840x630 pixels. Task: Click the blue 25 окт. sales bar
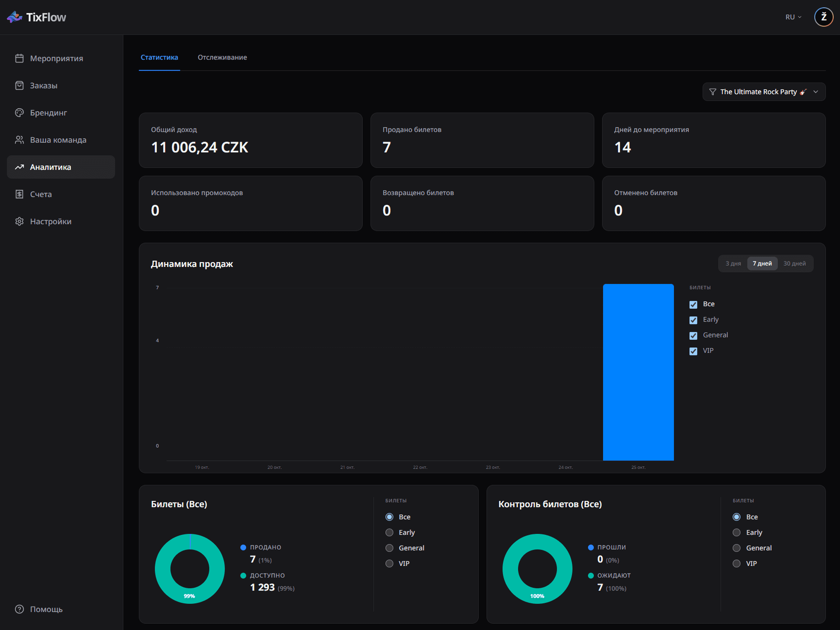[638, 372]
